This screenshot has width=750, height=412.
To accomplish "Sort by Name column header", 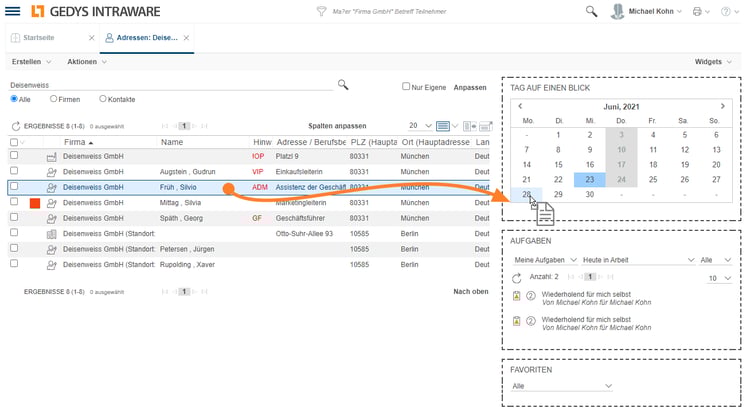I will click(172, 142).
